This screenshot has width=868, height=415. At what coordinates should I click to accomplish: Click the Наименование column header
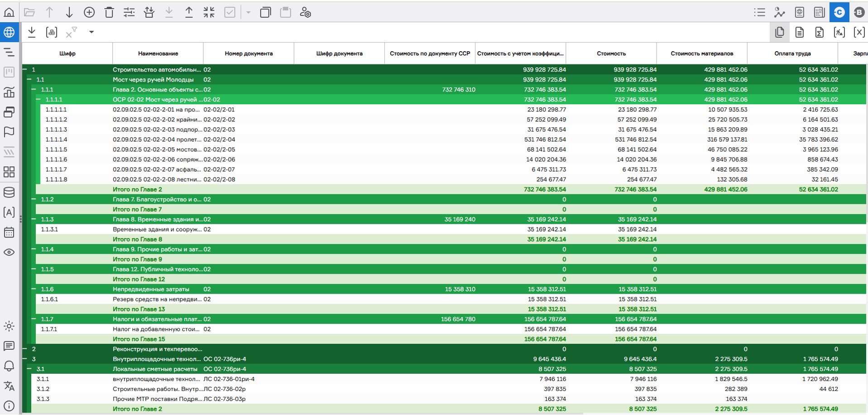click(158, 53)
